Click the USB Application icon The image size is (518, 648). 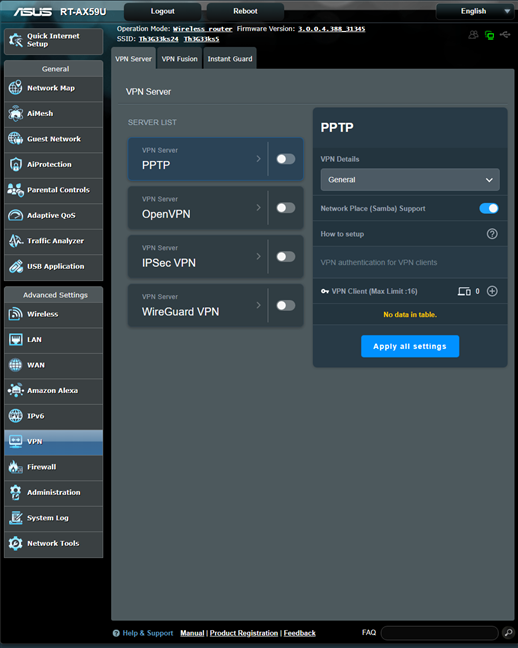click(15, 267)
